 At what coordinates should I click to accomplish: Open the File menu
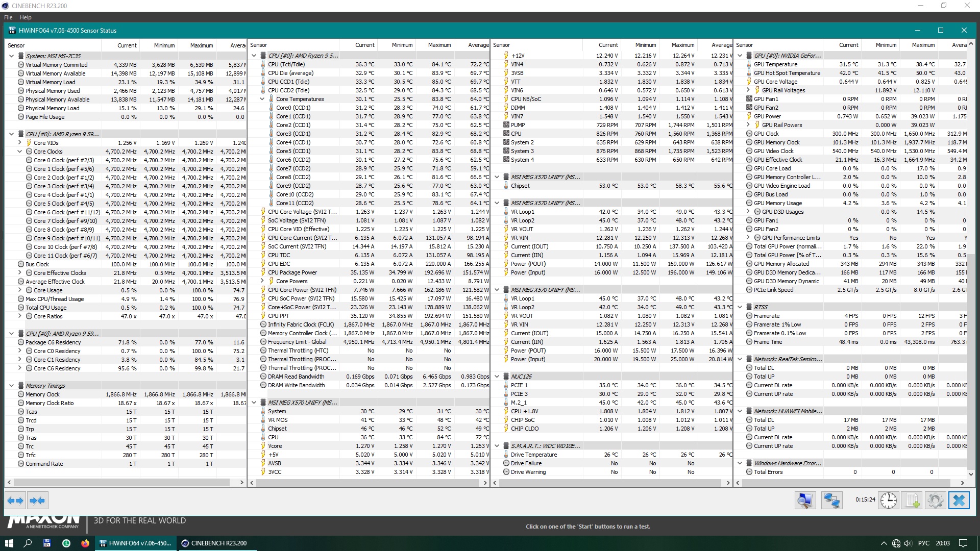point(8,17)
